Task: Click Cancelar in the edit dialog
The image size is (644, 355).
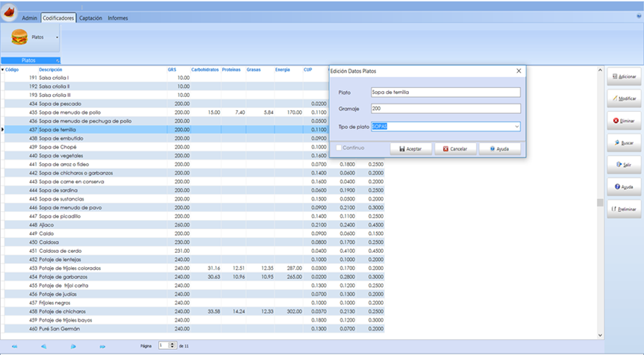Action: [x=455, y=148]
